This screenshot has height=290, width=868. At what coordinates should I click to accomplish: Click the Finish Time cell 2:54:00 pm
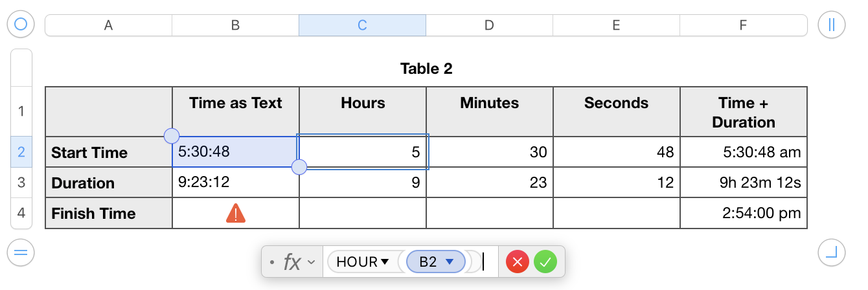[743, 214]
